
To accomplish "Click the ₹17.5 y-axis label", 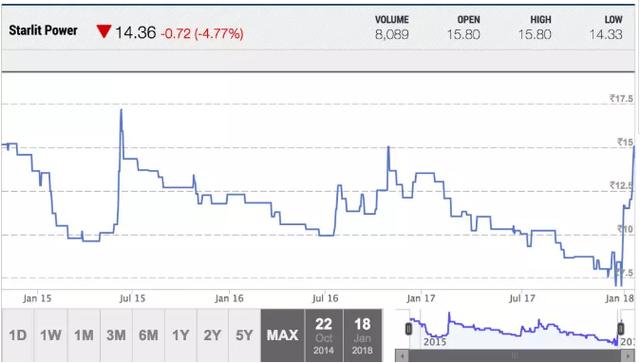I will point(621,98).
